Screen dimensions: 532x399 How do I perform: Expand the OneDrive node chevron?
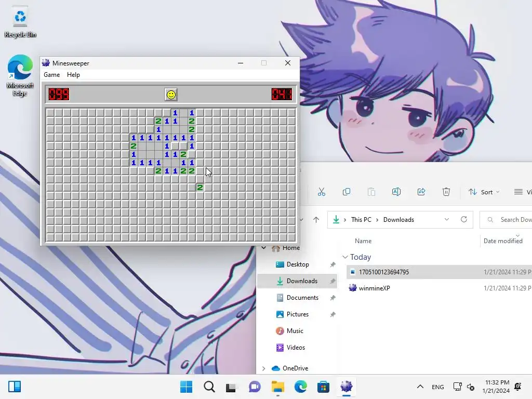coord(263,368)
